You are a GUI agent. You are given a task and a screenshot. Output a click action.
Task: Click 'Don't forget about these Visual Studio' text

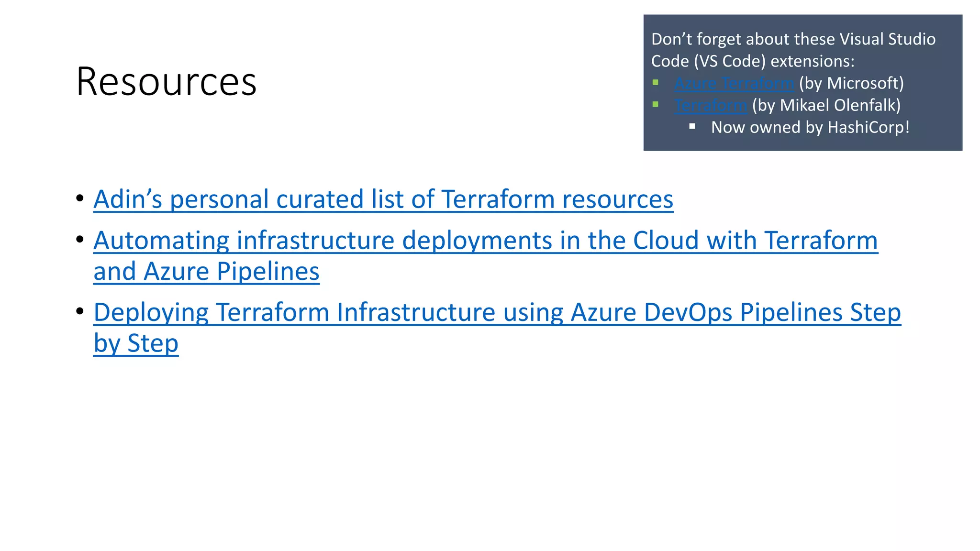[793, 39]
